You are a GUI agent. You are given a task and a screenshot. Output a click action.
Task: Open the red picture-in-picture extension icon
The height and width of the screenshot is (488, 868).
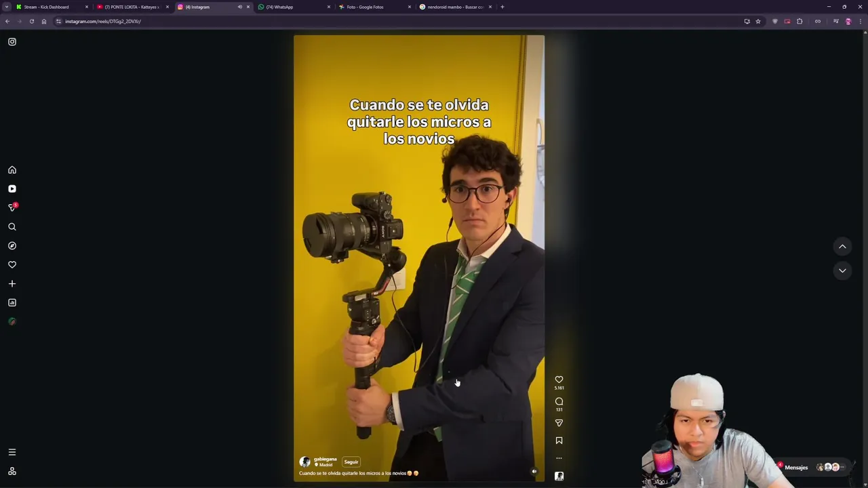787,21
